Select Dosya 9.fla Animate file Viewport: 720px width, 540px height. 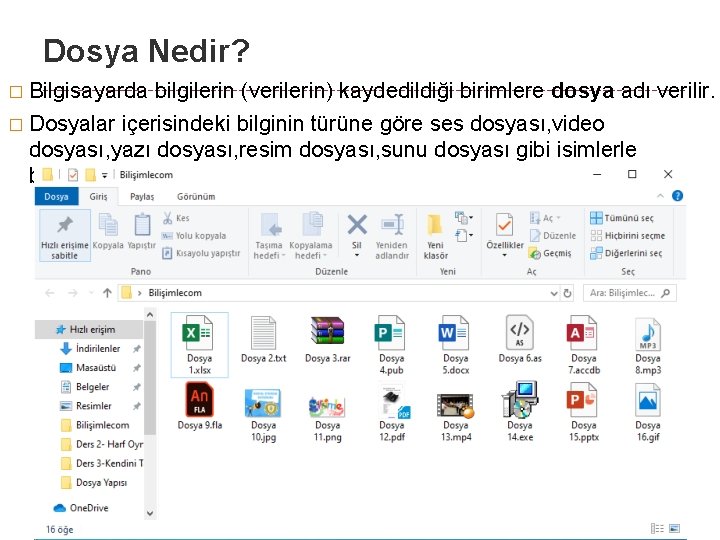tap(200, 406)
